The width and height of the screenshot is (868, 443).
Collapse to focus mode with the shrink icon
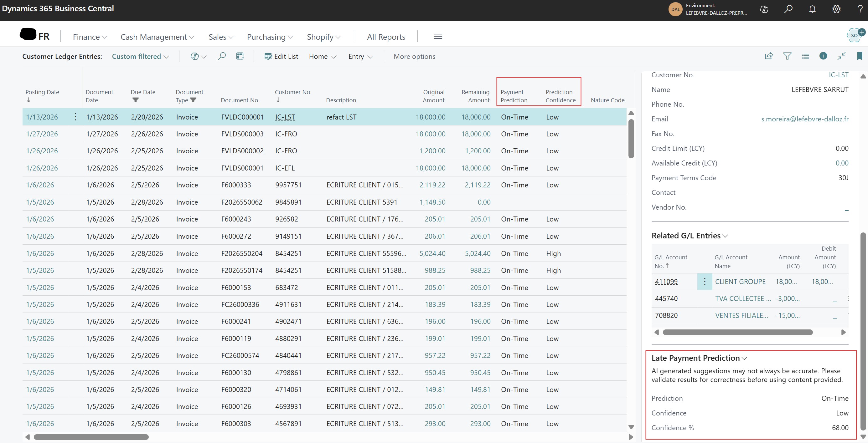pos(841,56)
